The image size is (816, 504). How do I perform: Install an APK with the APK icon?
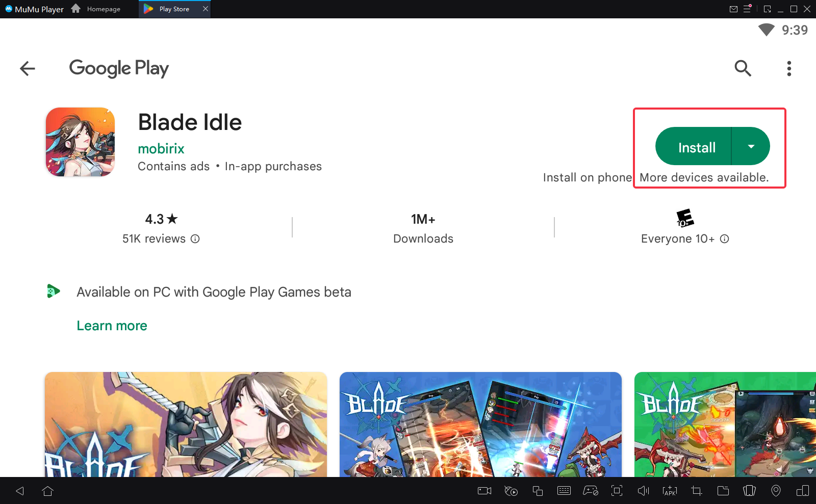(x=670, y=491)
